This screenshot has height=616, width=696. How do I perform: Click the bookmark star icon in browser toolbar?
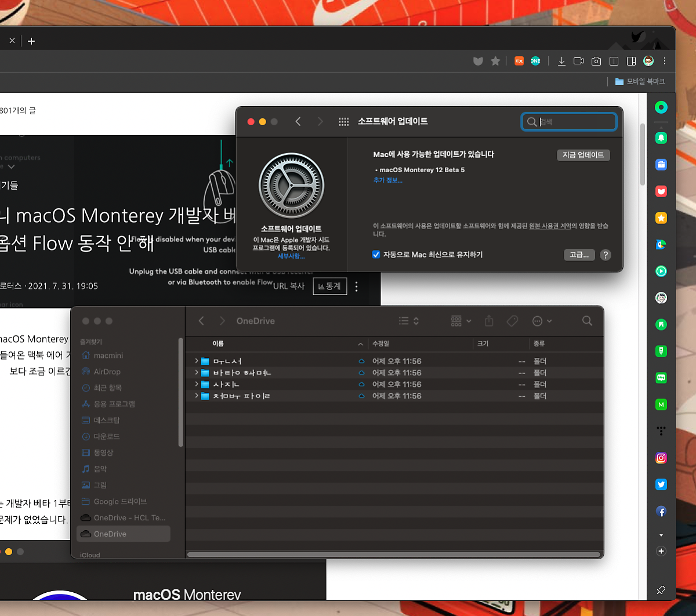point(495,61)
